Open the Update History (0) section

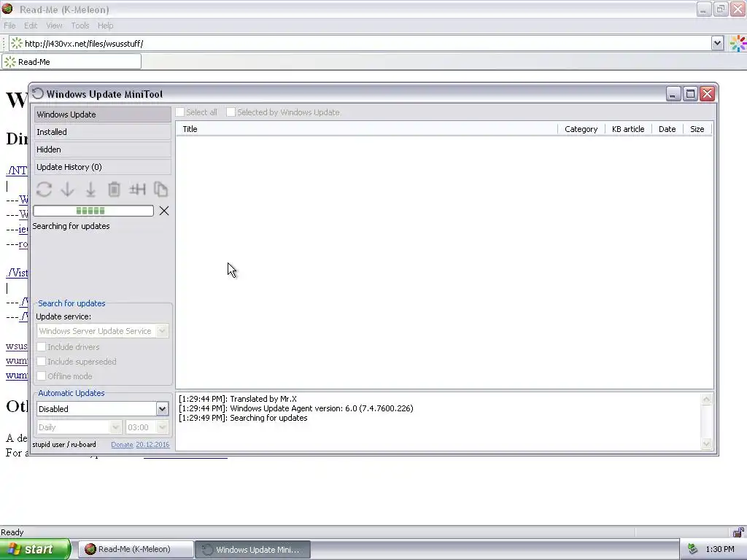(x=102, y=167)
